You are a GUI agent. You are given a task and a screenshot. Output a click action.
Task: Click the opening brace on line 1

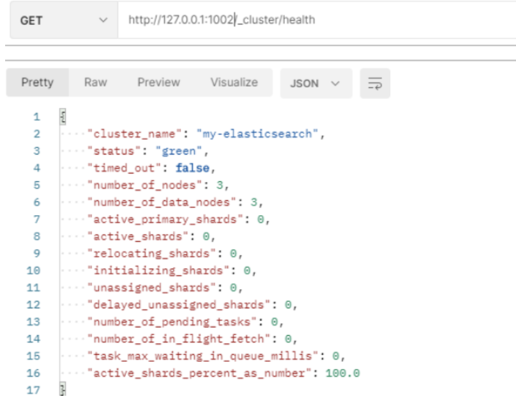click(x=63, y=117)
